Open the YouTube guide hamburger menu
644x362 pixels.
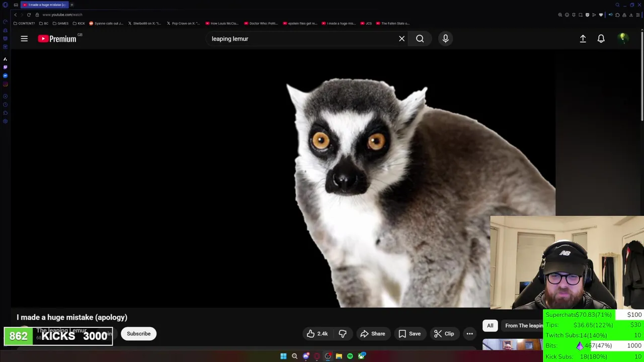tap(24, 39)
